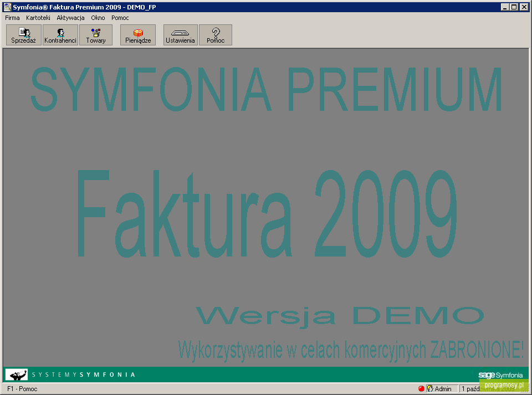Open the Towary toolbar button

[x=96, y=35]
